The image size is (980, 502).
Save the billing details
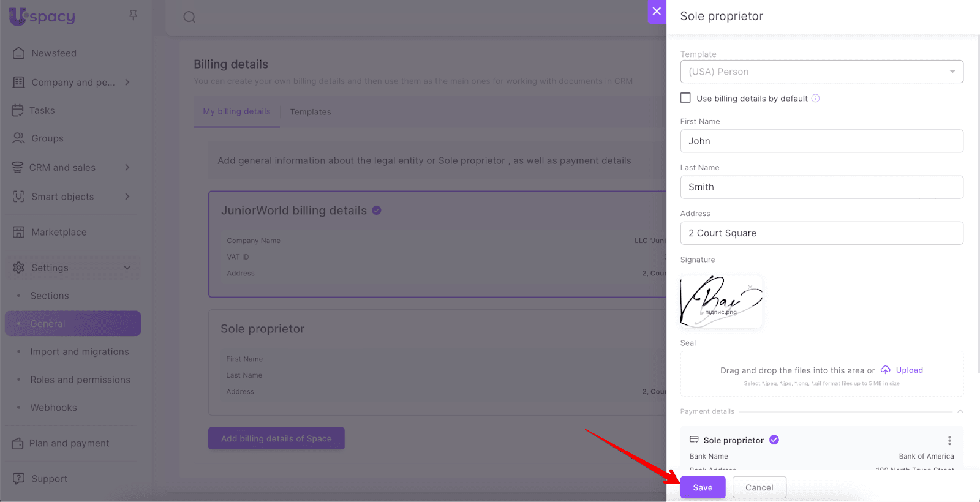(x=703, y=487)
